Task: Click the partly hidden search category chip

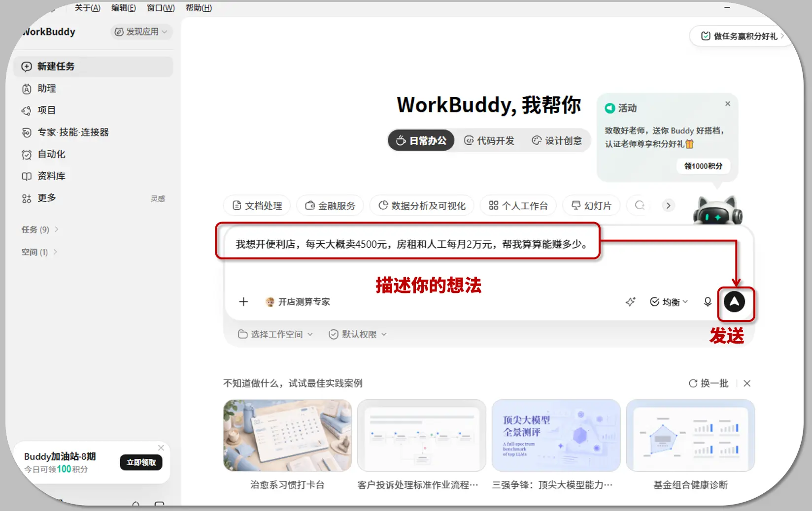Action: pos(640,206)
